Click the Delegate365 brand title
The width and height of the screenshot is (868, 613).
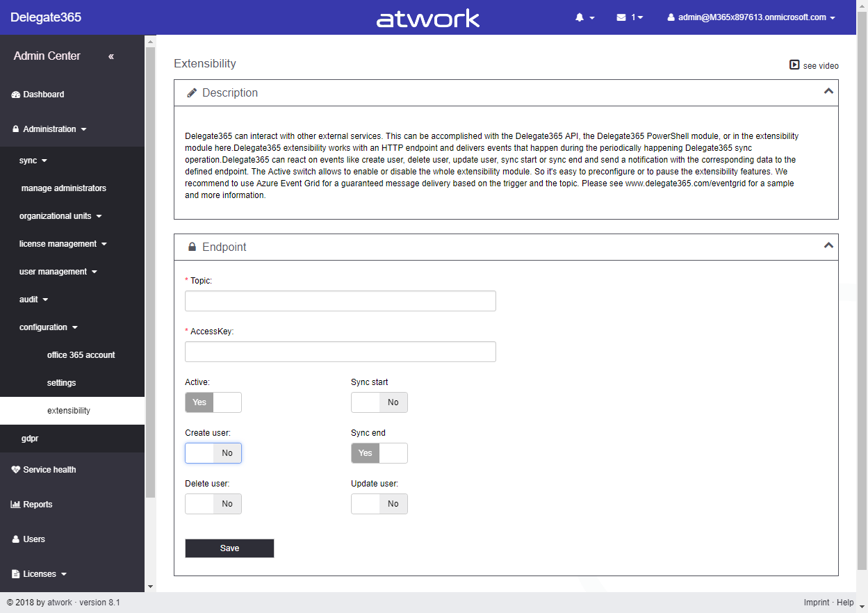46,17
